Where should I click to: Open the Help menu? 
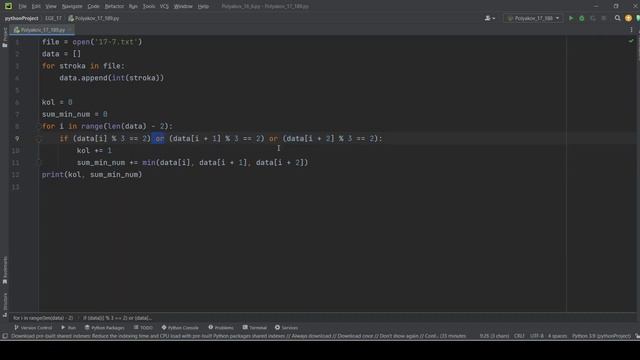(203, 6)
